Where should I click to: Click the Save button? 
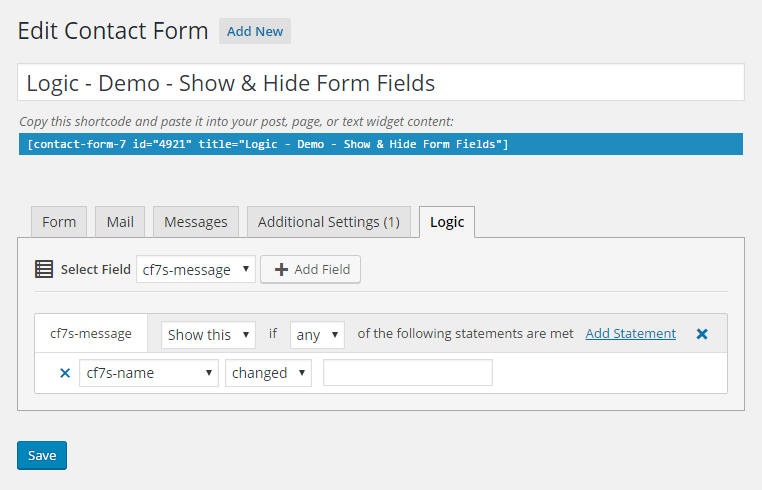(x=42, y=455)
